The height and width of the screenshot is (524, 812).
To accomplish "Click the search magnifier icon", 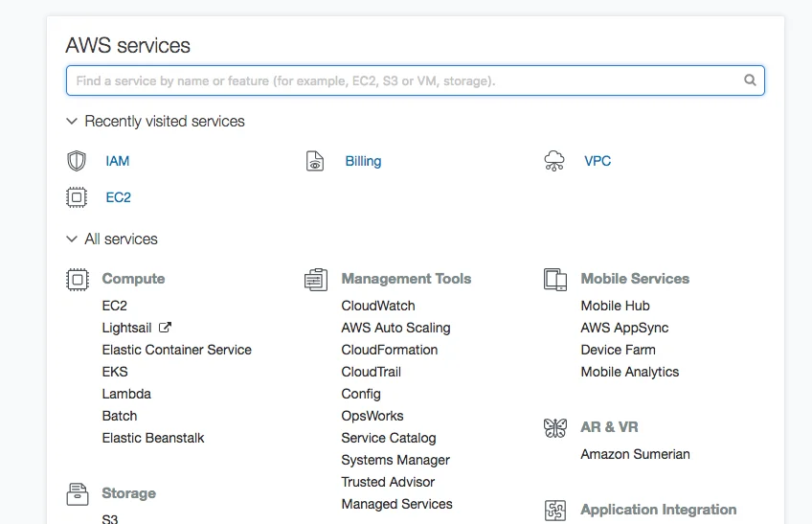I will point(750,80).
